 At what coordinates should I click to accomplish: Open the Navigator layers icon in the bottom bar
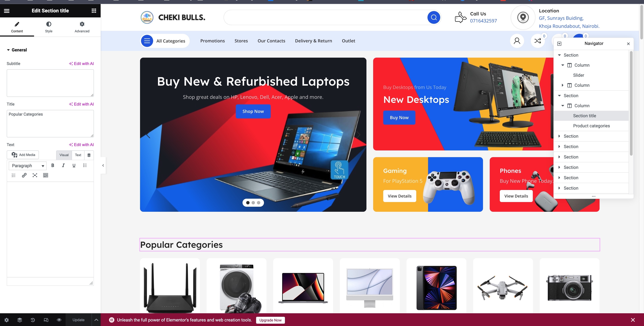[x=20, y=320]
